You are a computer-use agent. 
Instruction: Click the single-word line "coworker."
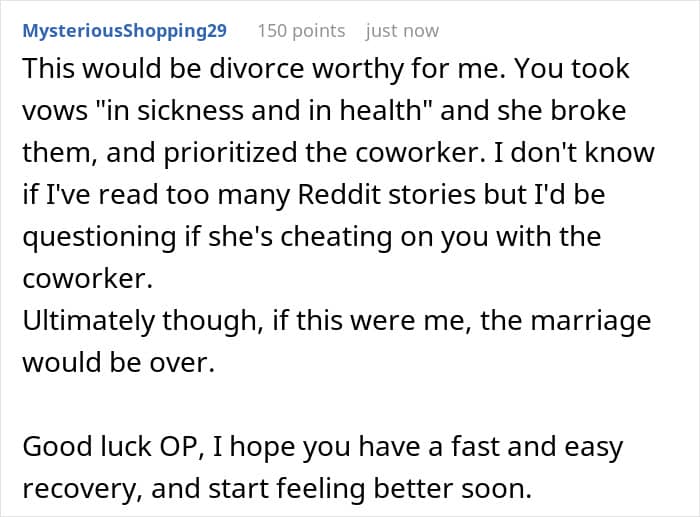pyautogui.click(x=86, y=279)
